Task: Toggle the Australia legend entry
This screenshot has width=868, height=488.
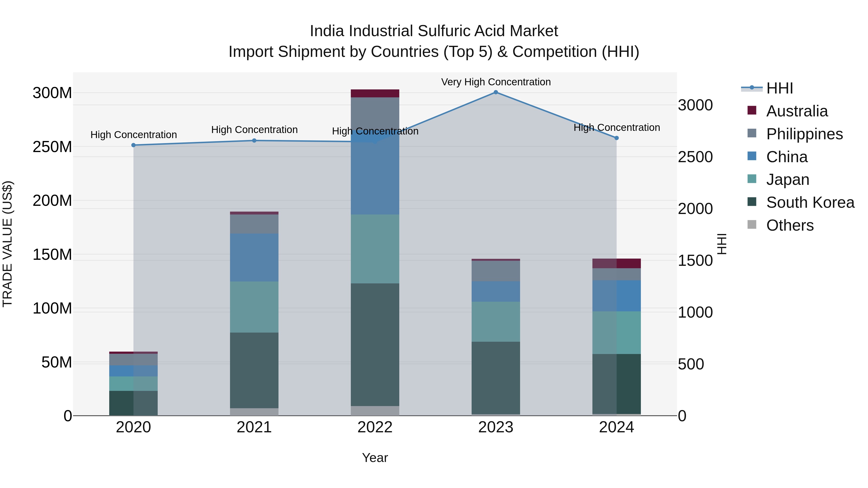Action: (787, 111)
